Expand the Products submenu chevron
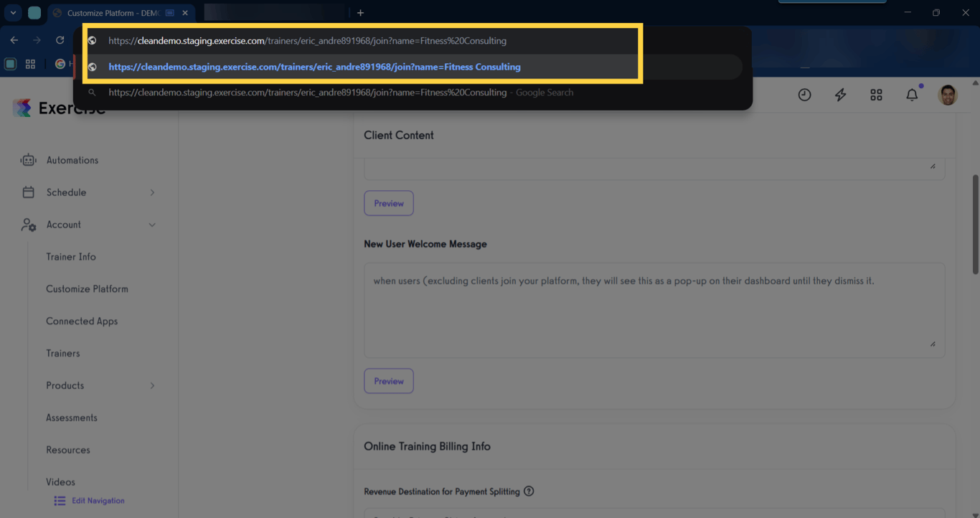The image size is (980, 518). 152,385
